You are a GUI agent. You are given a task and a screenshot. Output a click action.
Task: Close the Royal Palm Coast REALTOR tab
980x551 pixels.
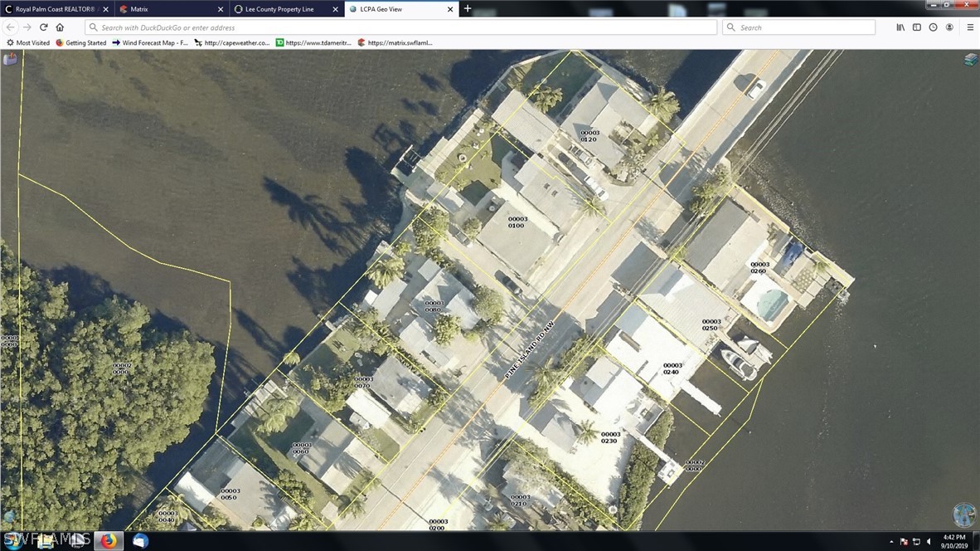tap(105, 9)
